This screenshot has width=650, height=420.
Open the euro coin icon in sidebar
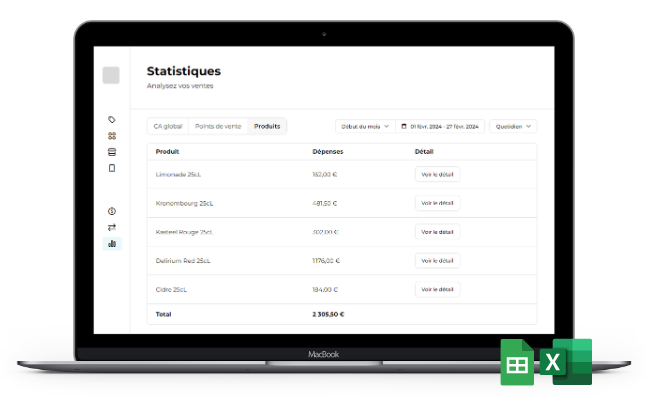(112, 211)
